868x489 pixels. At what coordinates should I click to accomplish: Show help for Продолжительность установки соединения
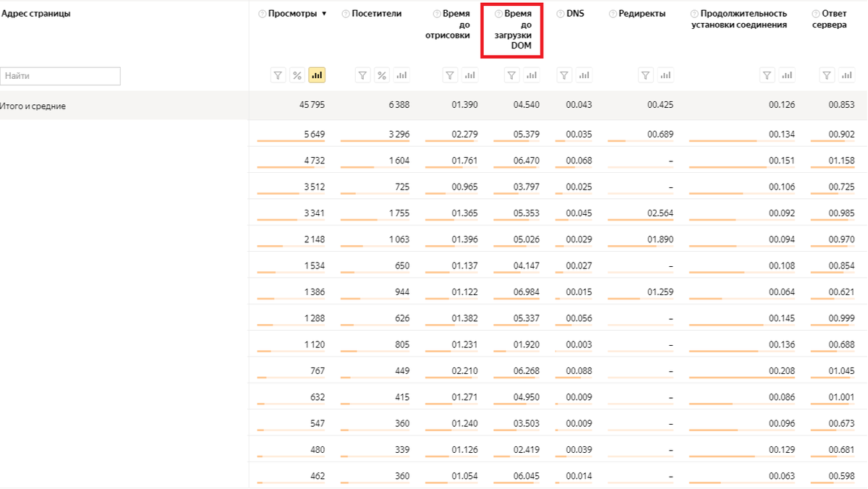click(x=694, y=14)
